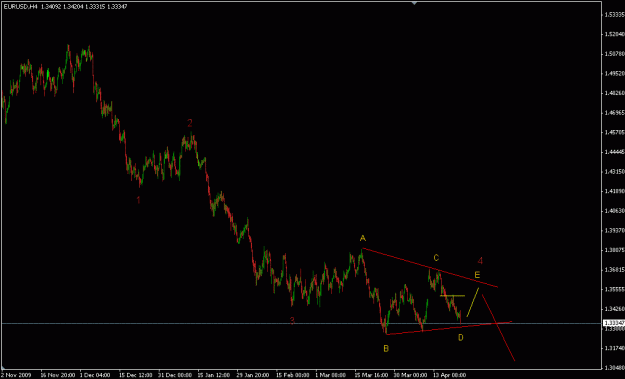Select the red wave label 4
Image resolution: width=625 pixels, height=379 pixels.
click(x=480, y=261)
